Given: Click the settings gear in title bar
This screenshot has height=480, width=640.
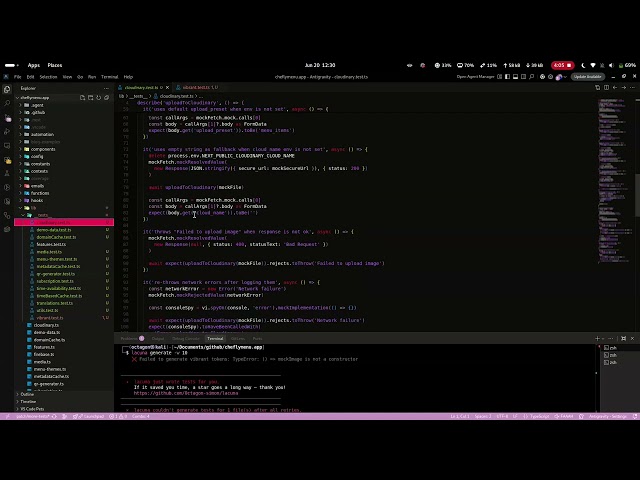Looking at the screenshot, I should coord(550,77).
